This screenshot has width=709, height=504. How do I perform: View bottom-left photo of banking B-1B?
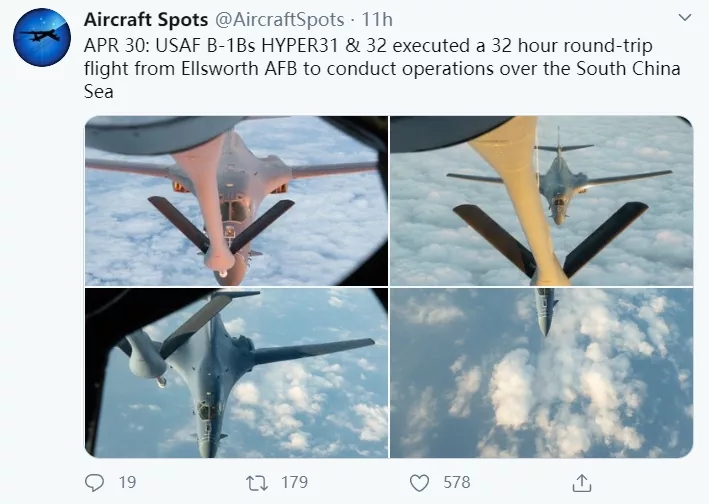(236, 373)
